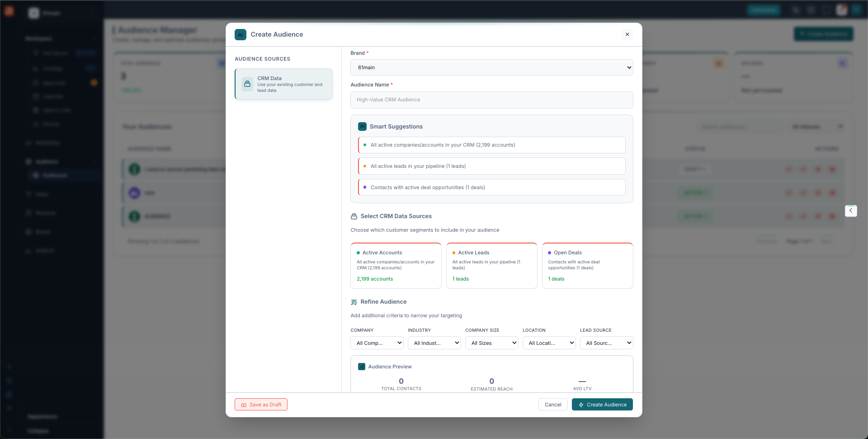Screen dimensions: 868x439
Task: Click the AUDIENCE SOURCES heading
Action: click(262, 59)
